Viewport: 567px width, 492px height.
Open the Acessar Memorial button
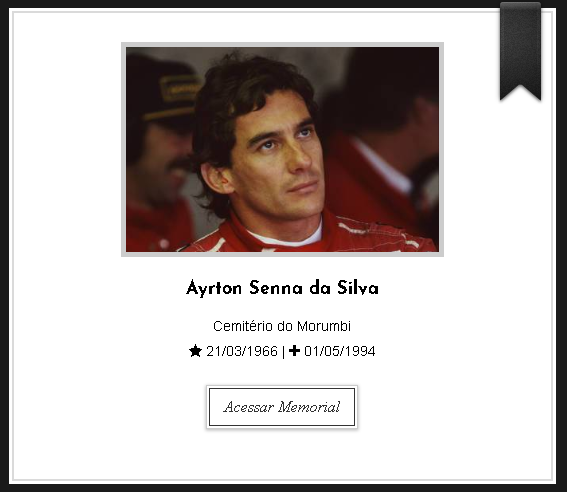click(282, 407)
